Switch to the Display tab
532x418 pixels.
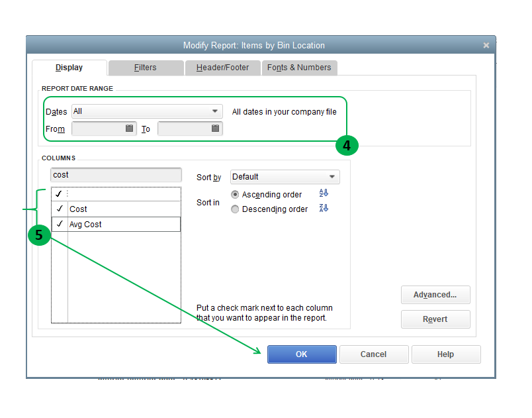(69, 68)
